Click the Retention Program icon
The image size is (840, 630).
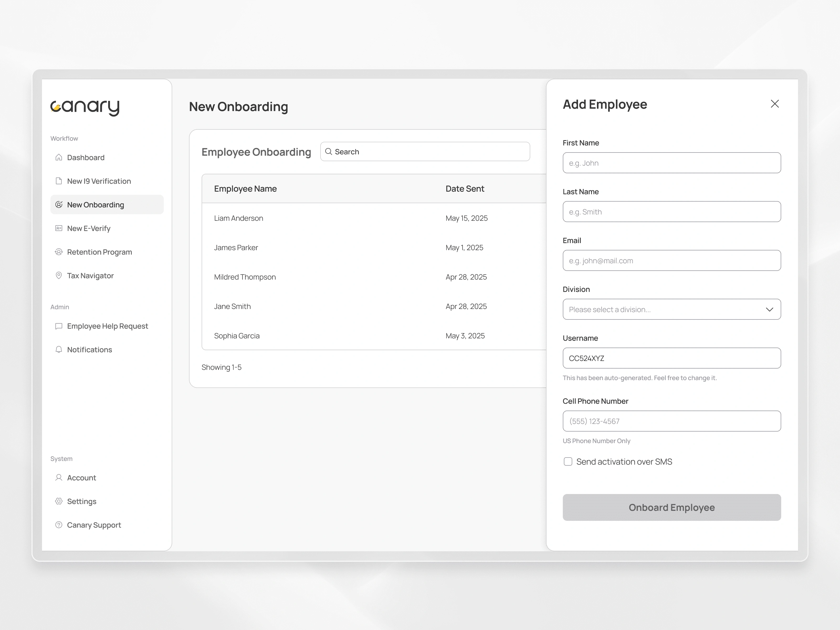tap(59, 252)
